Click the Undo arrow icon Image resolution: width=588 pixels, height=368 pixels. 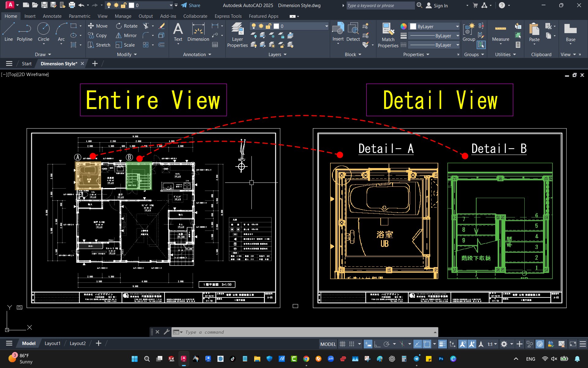[81, 5]
